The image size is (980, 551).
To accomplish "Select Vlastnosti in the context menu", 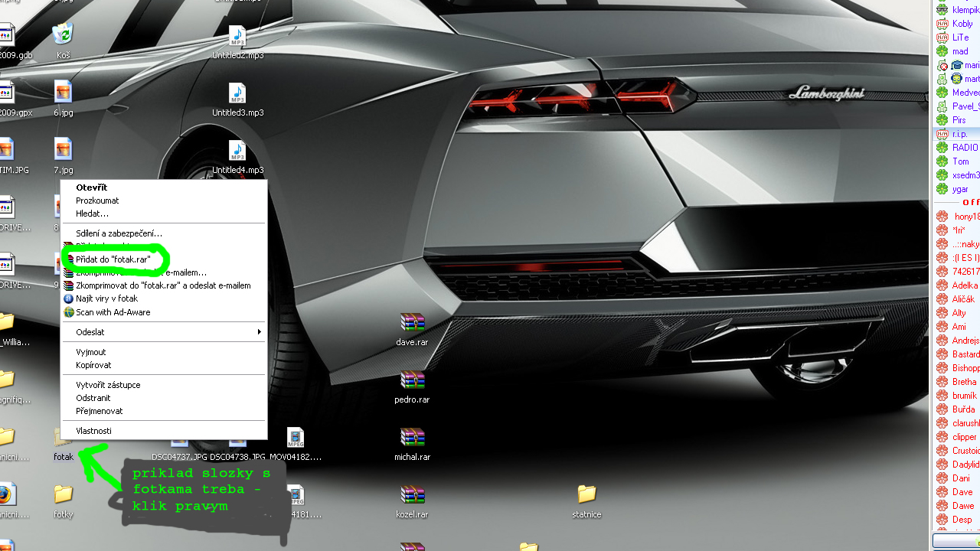I will click(93, 431).
